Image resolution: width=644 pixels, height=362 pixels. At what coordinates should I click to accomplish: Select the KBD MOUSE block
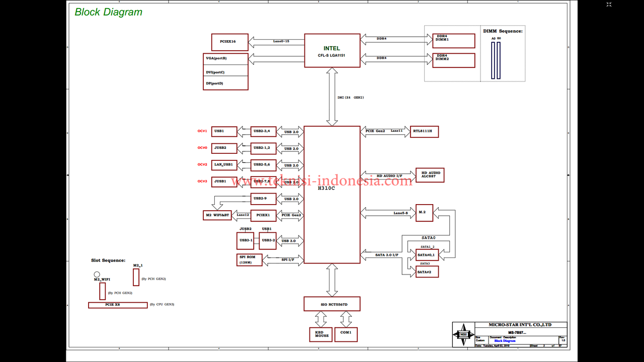(320, 334)
